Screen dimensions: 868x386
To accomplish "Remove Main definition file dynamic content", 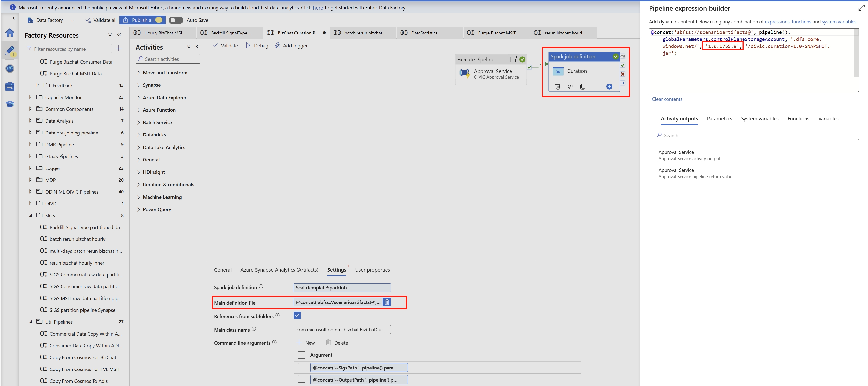I will pos(387,302).
